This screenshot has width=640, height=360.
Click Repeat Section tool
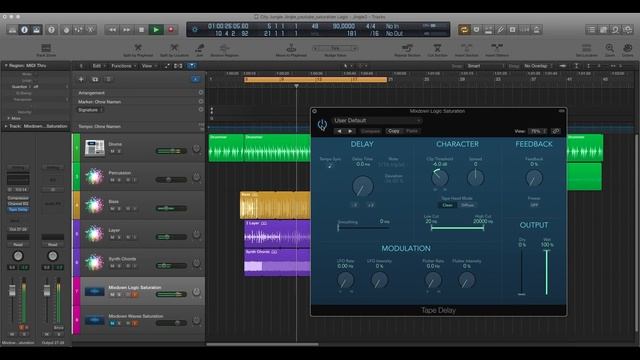[407, 50]
